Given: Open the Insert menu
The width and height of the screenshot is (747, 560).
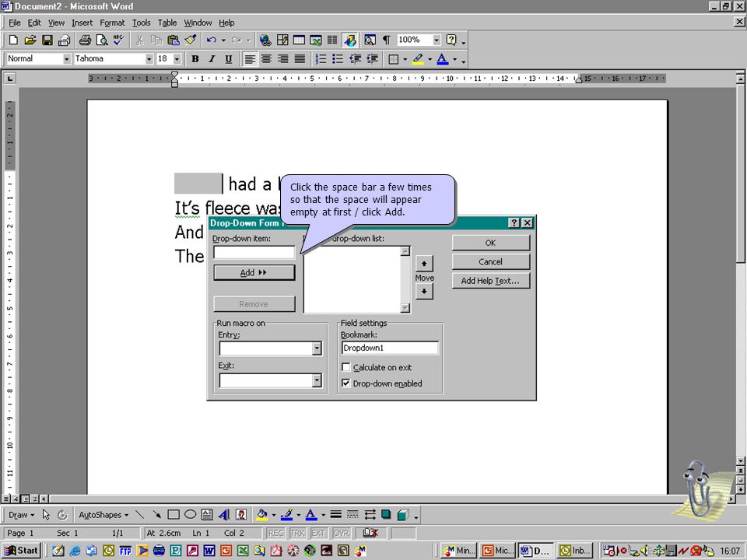Looking at the screenshot, I should pyautogui.click(x=82, y=23).
